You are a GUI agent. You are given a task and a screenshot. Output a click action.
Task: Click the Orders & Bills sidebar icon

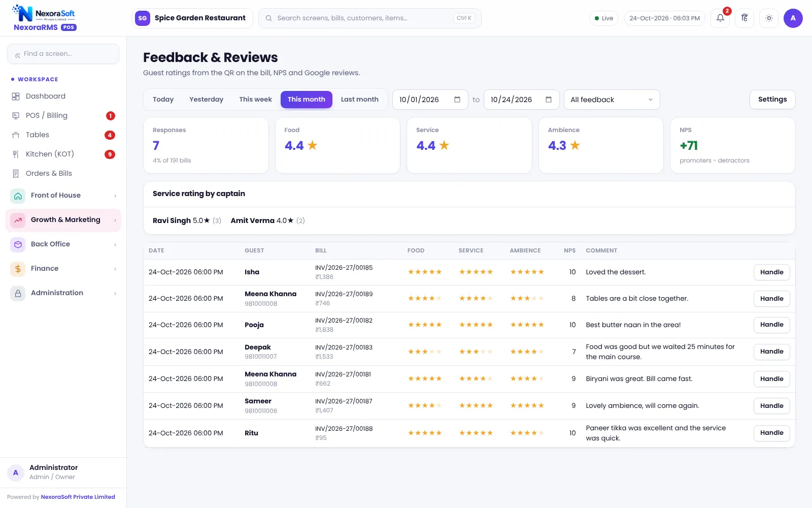click(x=16, y=174)
